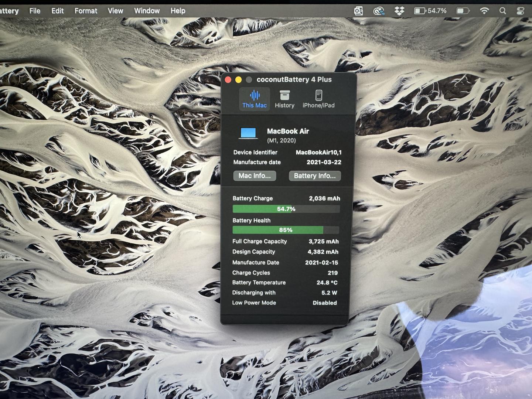The width and height of the screenshot is (532, 399).
Task: Open the File menu
Action: 35,11
